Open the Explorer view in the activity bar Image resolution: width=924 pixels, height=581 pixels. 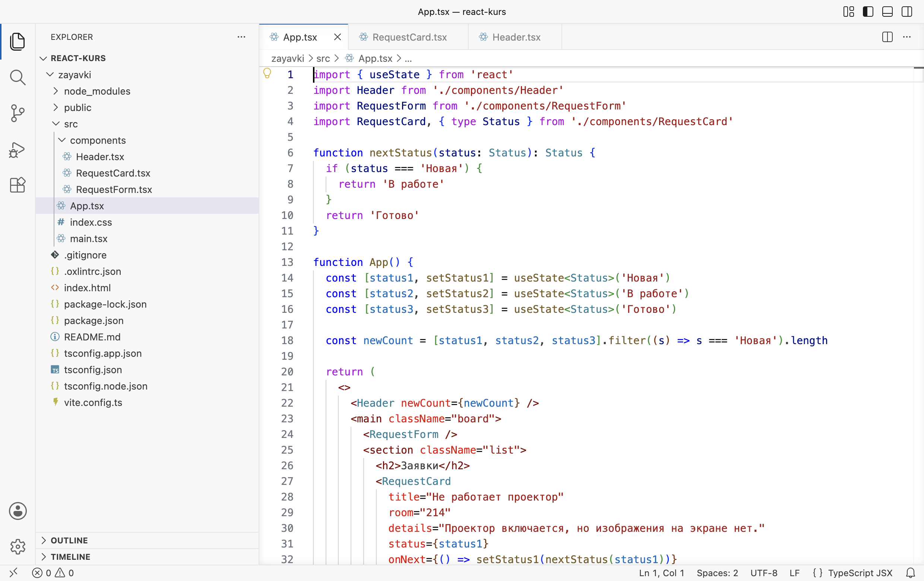(18, 41)
